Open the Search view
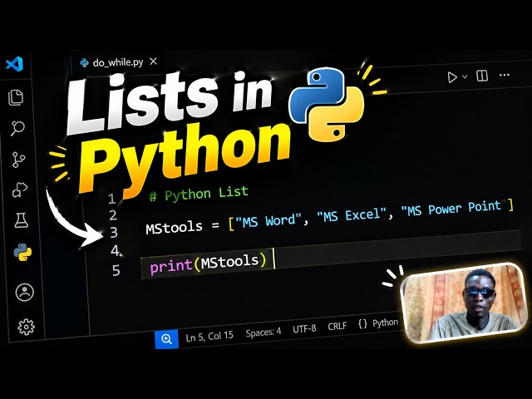Screen dimensions: 532x399 (17, 128)
